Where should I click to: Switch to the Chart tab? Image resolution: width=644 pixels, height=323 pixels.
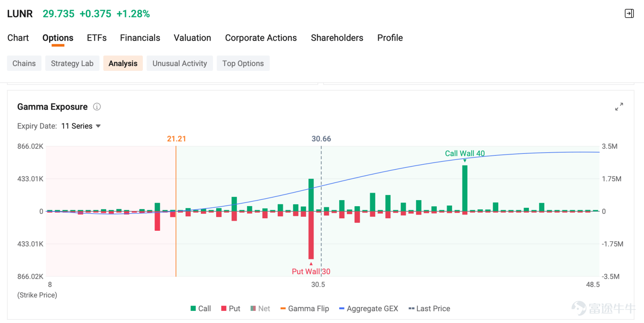pyautogui.click(x=18, y=38)
